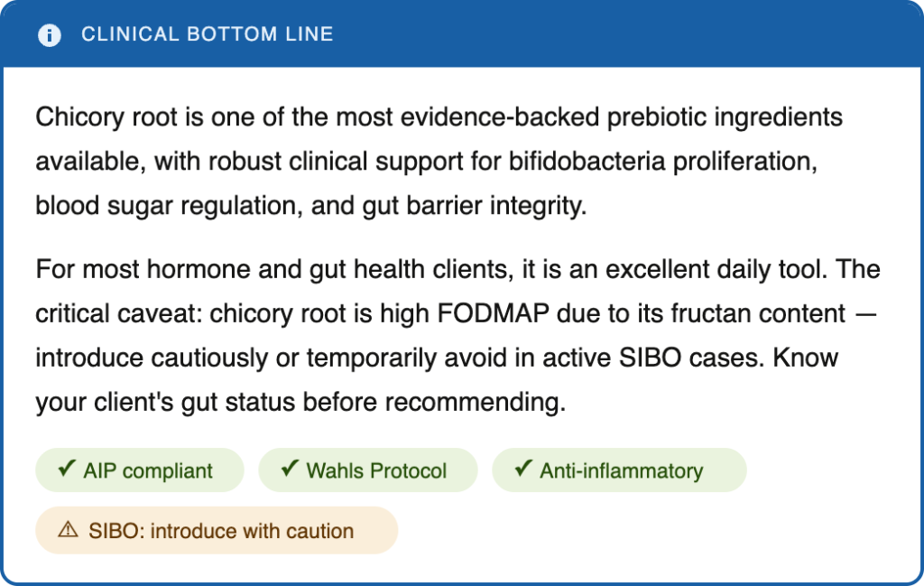Select the Anti-inflammatory badge text
Screen dimensions: 924x586
coord(621,471)
